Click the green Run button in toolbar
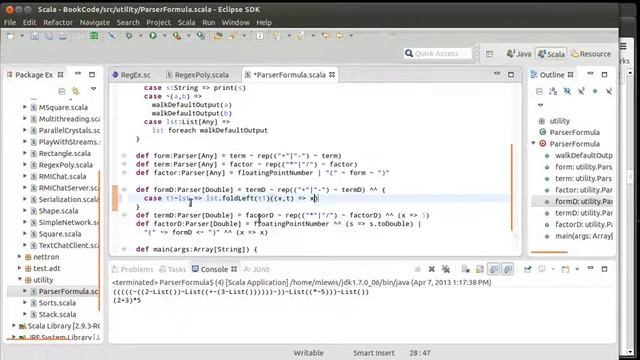Viewport: 640px width, 360px height. click(153, 36)
